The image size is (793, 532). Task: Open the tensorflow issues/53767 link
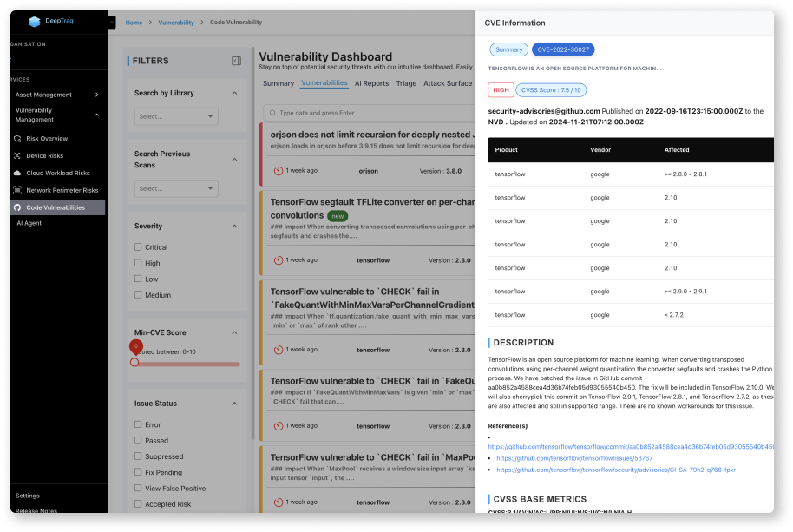click(574, 458)
